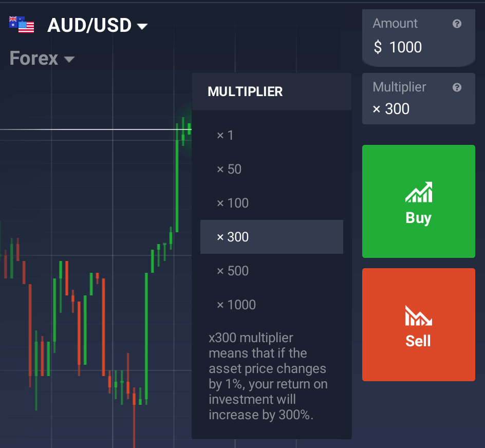The width and height of the screenshot is (485, 448).
Task: Click the $ 1000 amount field
Action: point(419,38)
